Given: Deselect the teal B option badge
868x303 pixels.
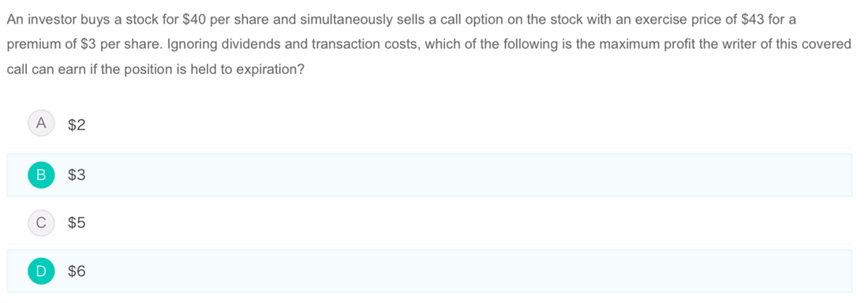Looking at the screenshot, I should coord(41,175).
